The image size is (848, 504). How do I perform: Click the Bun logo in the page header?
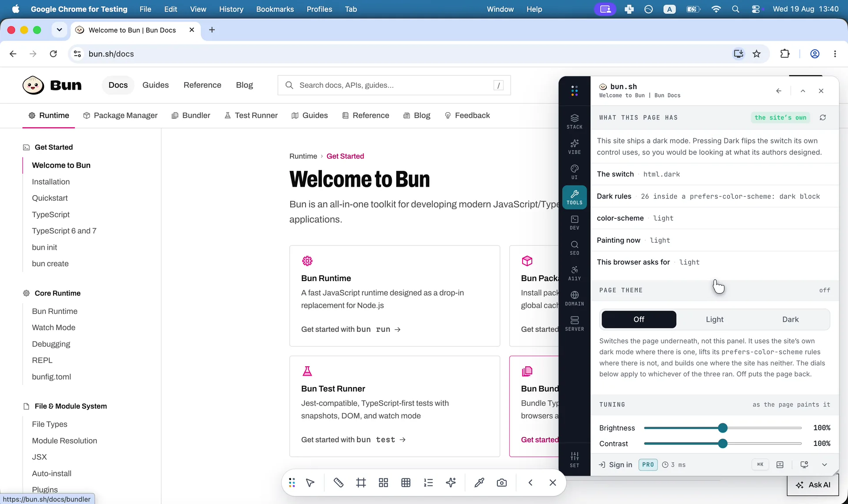52,85
